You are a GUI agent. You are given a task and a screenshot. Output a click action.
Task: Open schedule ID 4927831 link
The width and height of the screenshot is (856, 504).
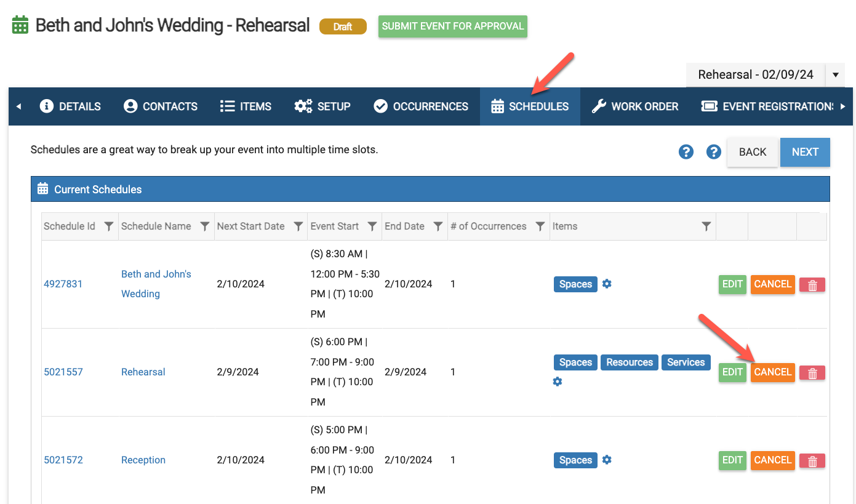coord(63,284)
